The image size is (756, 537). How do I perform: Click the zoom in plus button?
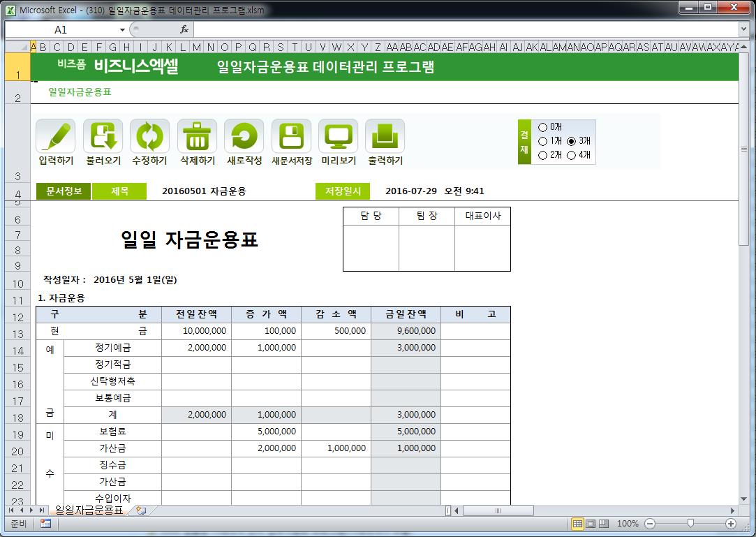tap(731, 524)
